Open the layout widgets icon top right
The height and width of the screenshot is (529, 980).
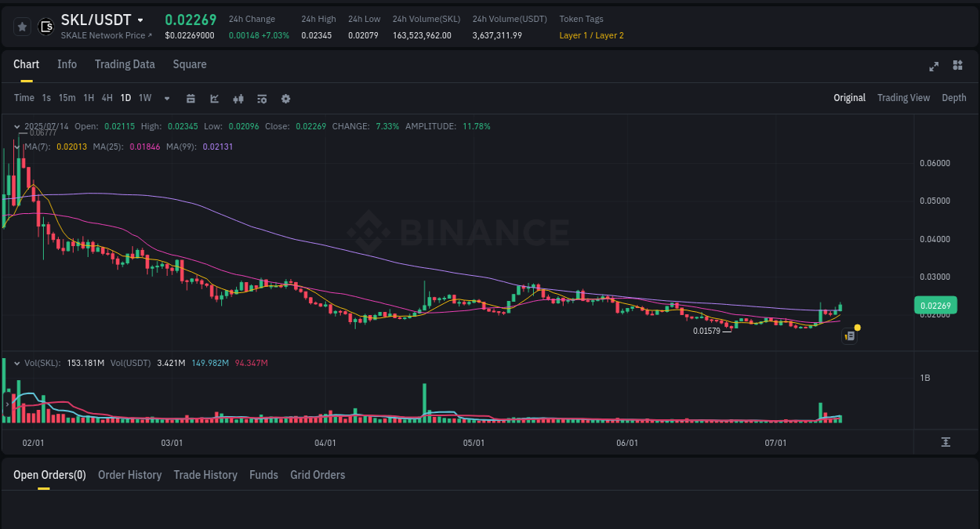pos(957,67)
